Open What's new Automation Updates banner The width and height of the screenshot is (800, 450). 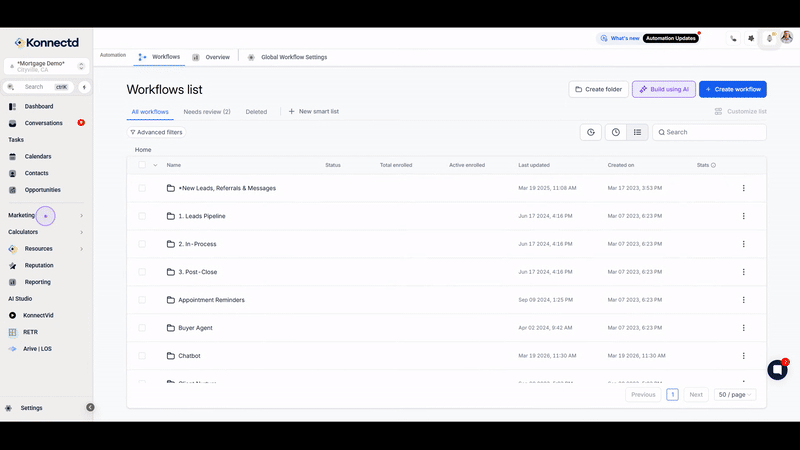[648, 38]
